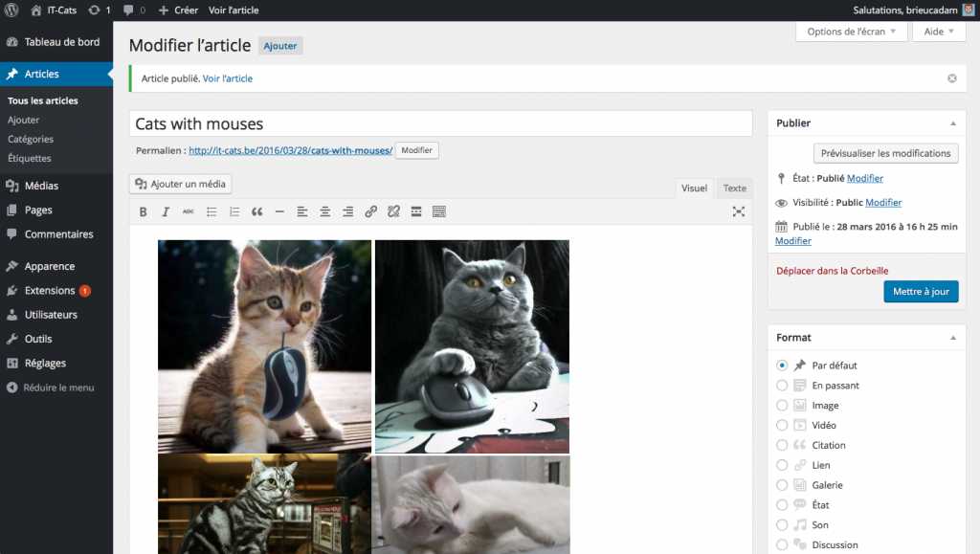980x554 pixels.
Task: Select the Image post format
Action: (782, 406)
